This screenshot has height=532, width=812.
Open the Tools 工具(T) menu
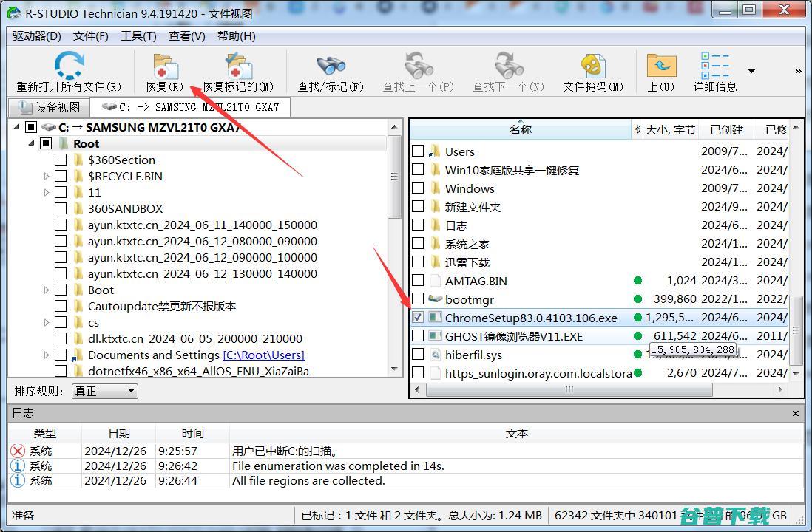pyautogui.click(x=138, y=35)
